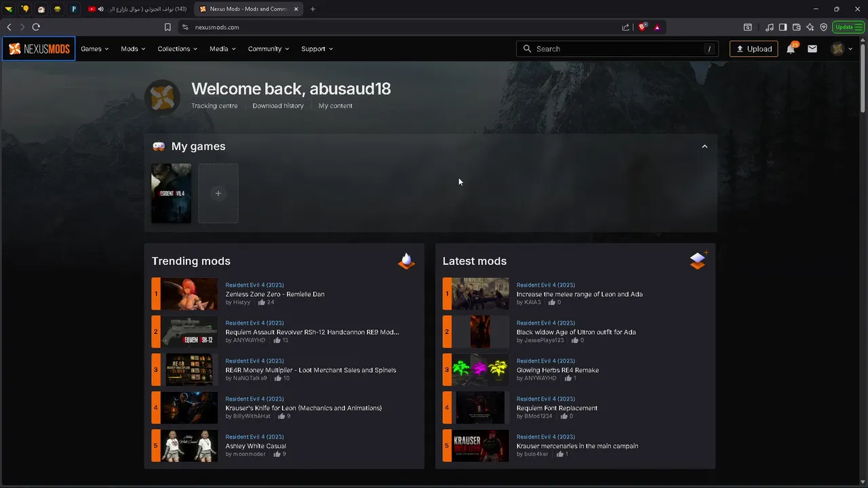Open a new browser tab

(x=313, y=9)
